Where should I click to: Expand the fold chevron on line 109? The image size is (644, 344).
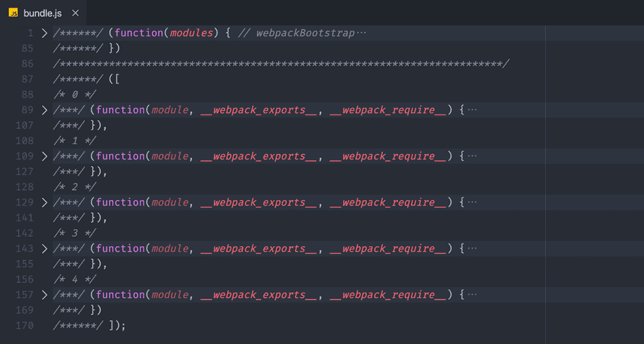click(x=45, y=156)
